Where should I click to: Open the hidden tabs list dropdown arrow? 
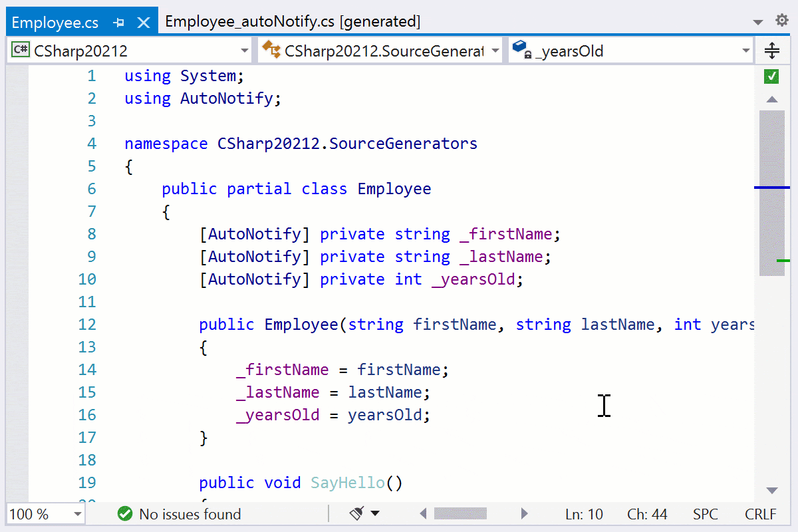click(757, 20)
